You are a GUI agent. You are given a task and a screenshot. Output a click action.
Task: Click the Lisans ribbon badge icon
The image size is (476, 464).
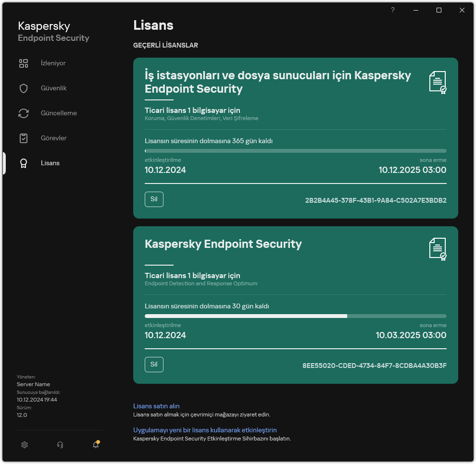24,163
